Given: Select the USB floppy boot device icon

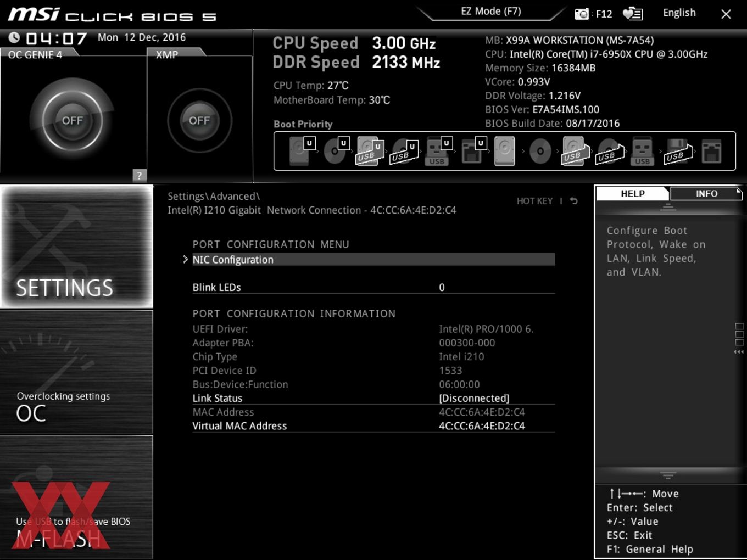Looking at the screenshot, I should click(678, 151).
